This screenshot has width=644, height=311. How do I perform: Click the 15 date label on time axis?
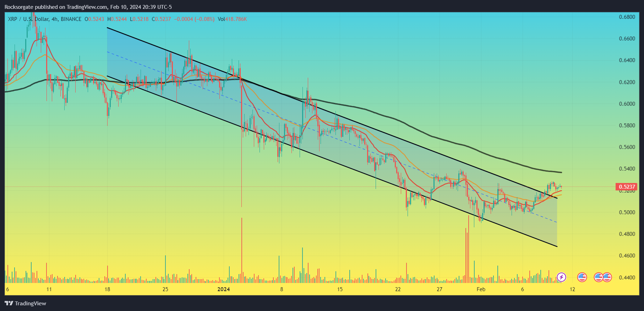coord(340,289)
